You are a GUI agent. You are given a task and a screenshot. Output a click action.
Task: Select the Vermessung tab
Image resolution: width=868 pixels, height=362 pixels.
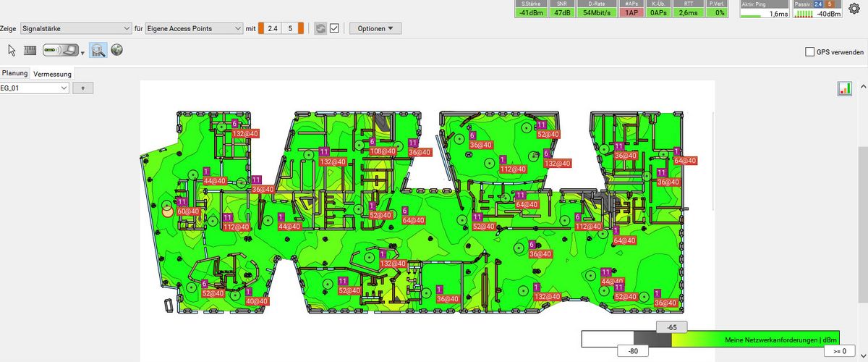coord(52,74)
